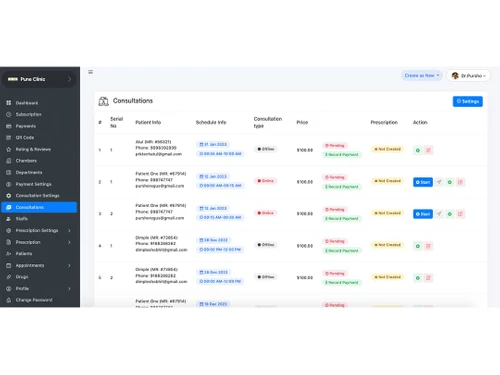Click the Prescription column header
This screenshot has height=375, width=500.
click(x=384, y=122)
